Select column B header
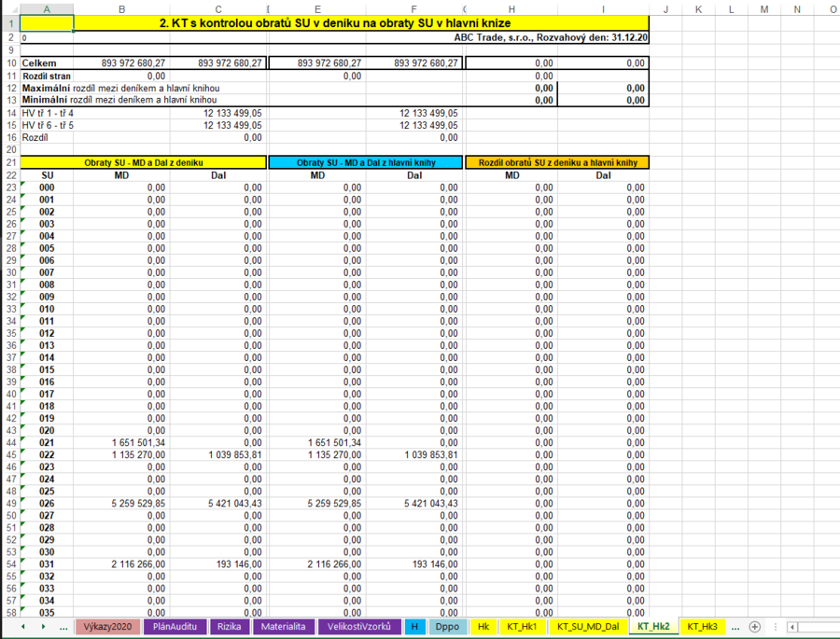The width and height of the screenshot is (840, 639). click(x=121, y=9)
